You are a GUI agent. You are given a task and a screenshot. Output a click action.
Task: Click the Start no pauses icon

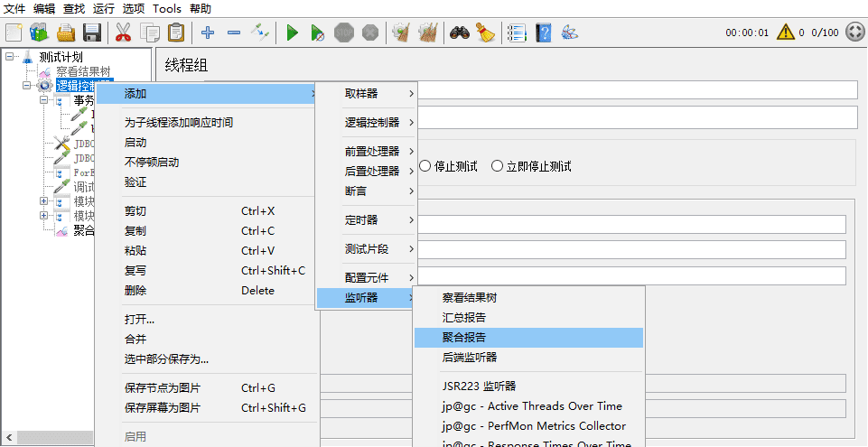click(317, 33)
